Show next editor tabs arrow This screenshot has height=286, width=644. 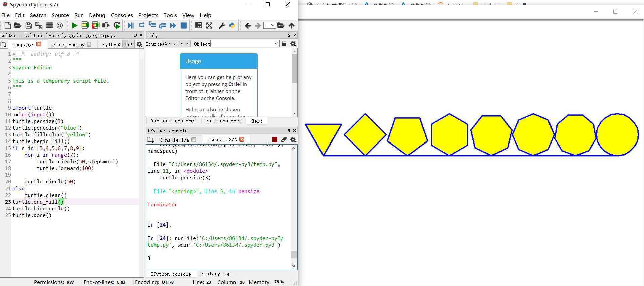[x=132, y=44]
